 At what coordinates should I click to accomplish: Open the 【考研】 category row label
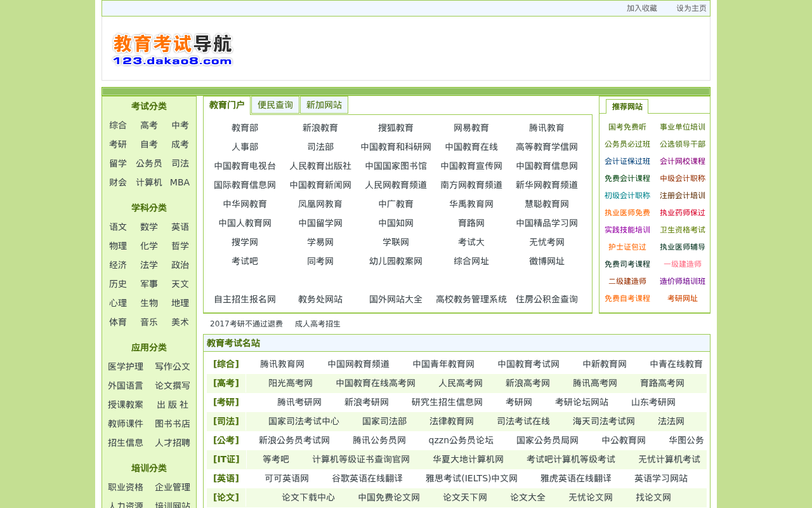pyautogui.click(x=226, y=403)
